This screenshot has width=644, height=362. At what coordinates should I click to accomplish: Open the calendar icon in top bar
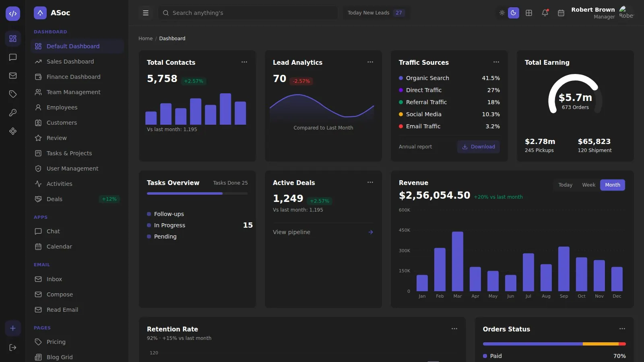561,13
